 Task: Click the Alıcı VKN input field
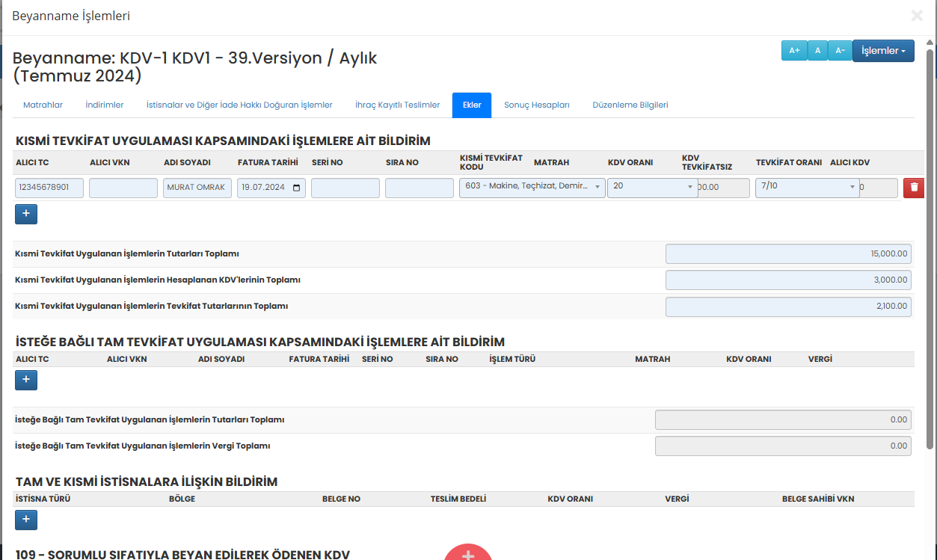[x=123, y=188]
